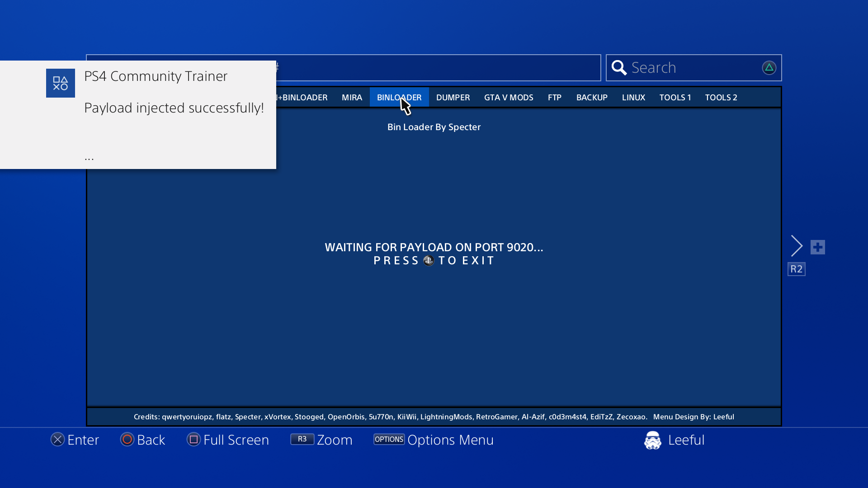Select the GTA V MODS tab

pos(509,98)
